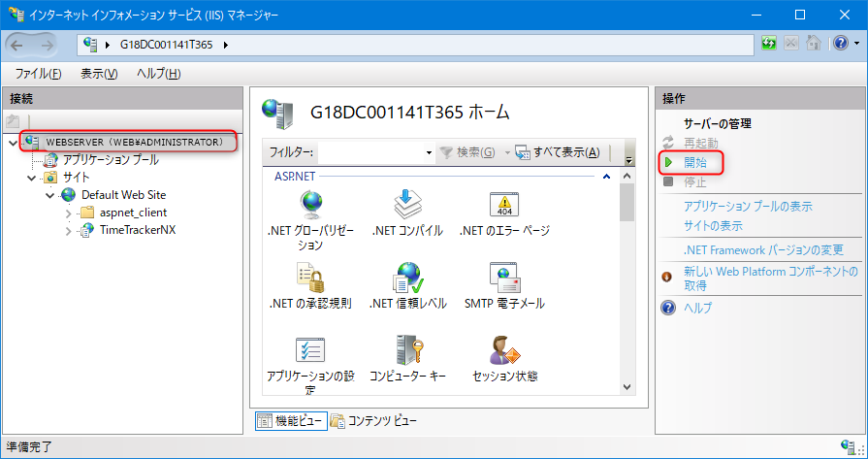Click the ヘルプ link in 操作 pane
Viewport: 868px width, 459px height.
click(698, 308)
